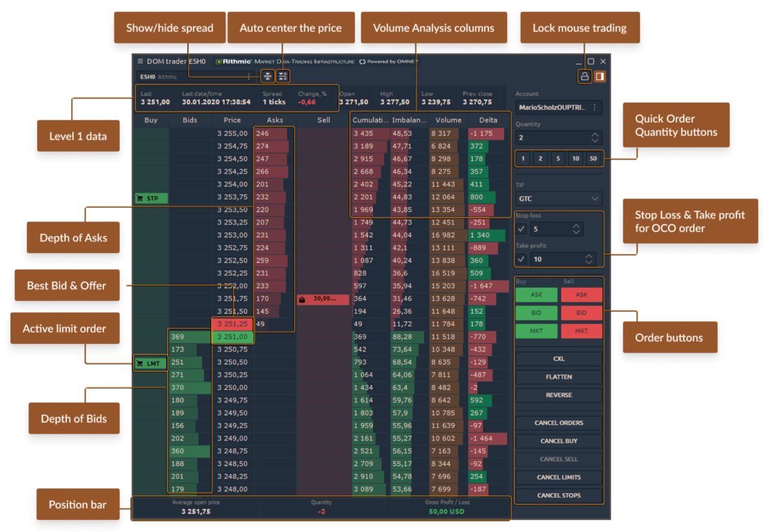The width and height of the screenshot is (765, 532).
Task: Click the Price column header
Action: click(232, 120)
